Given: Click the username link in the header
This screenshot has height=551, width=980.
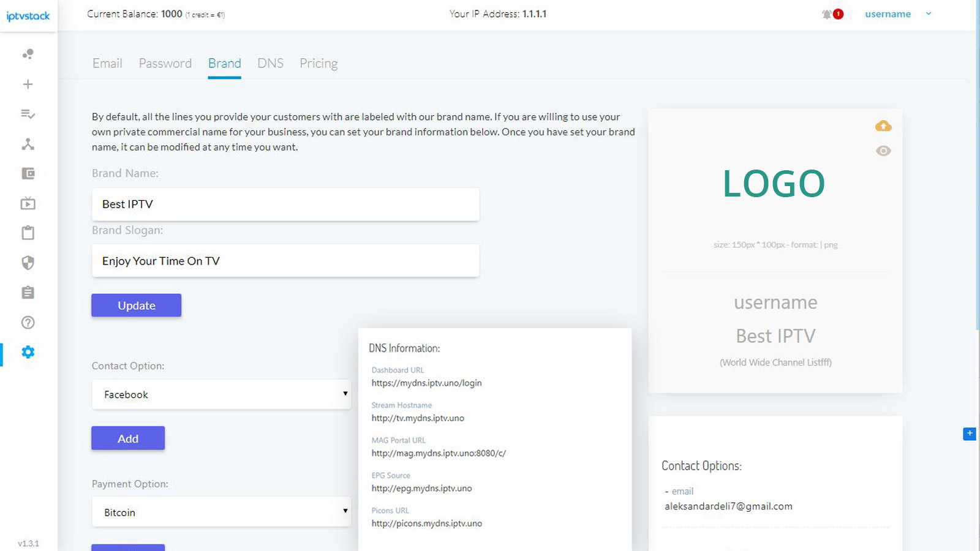Looking at the screenshot, I should point(888,14).
